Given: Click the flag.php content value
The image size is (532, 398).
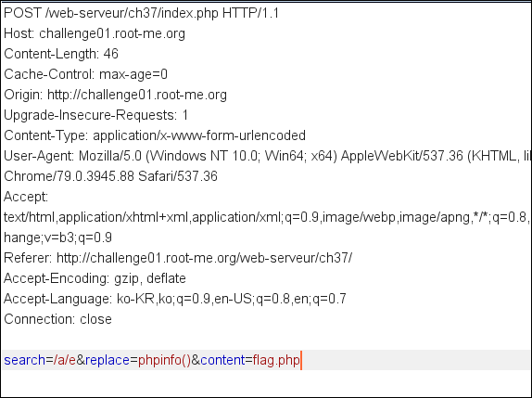Looking at the screenshot, I should [x=276, y=360].
